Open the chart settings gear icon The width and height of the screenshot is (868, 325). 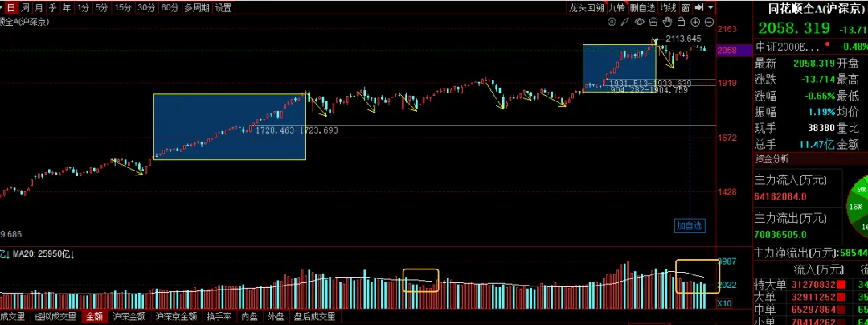(612, 22)
